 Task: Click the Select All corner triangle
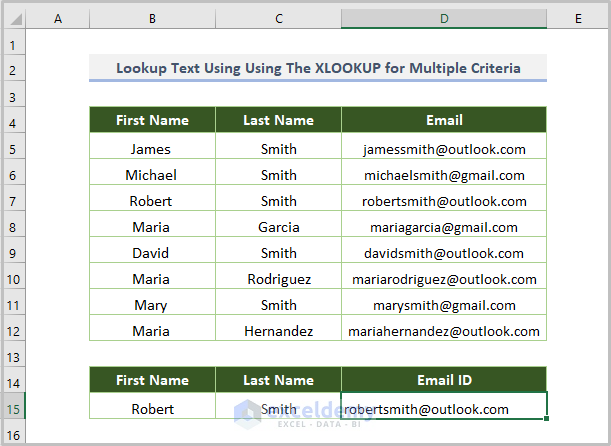click(12, 19)
